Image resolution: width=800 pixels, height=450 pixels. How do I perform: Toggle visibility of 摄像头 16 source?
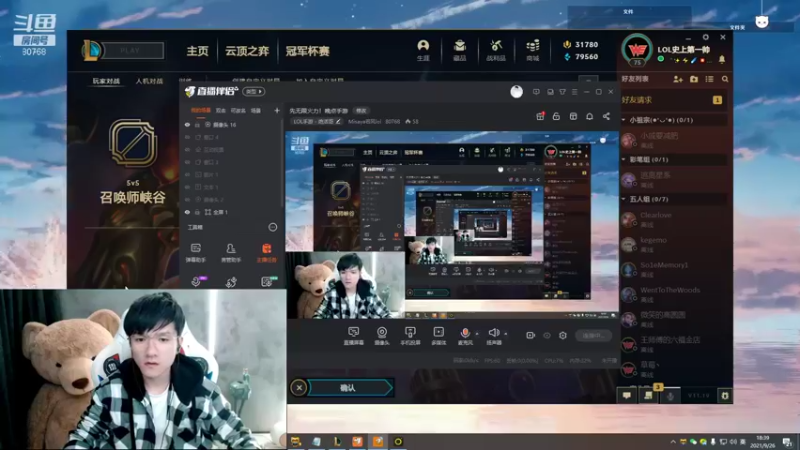pyautogui.click(x=187, y=124)
